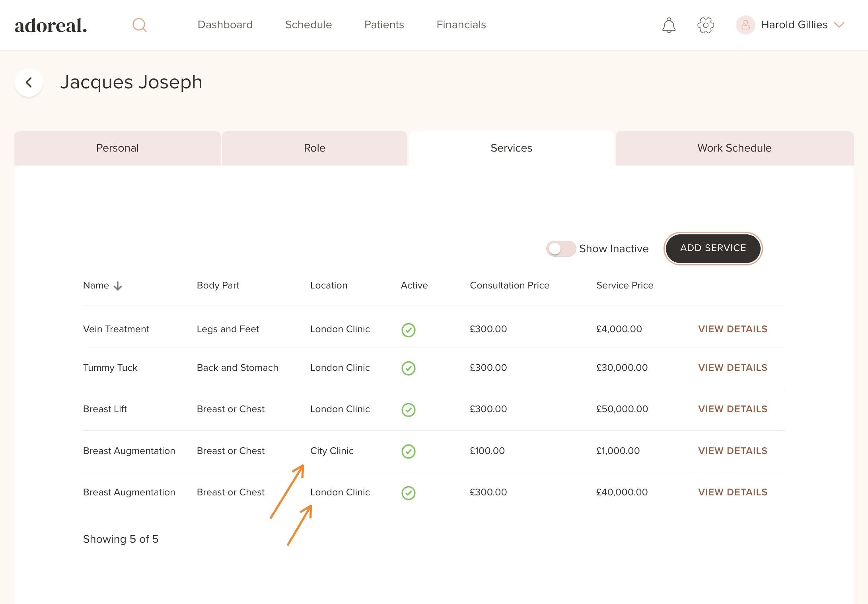View details for the Breast Lift service
This screenshot has height=604, width=868.
point(732,409)
